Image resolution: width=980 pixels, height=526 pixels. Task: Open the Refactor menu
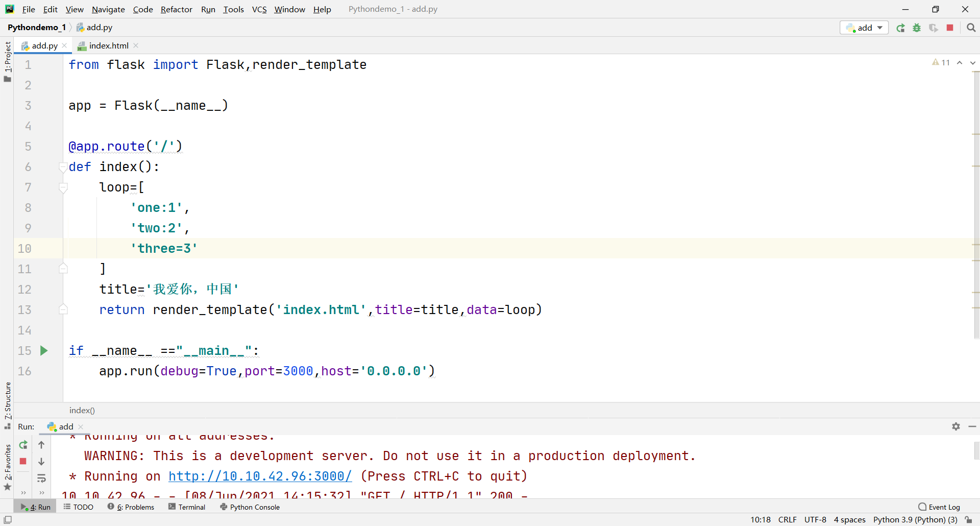176,9
